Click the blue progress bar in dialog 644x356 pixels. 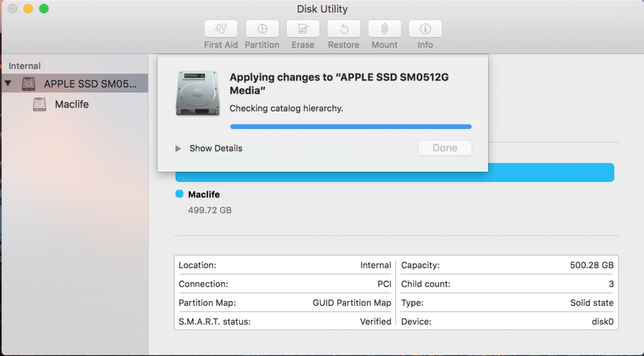pyautogui.click(x=351, y=126)
